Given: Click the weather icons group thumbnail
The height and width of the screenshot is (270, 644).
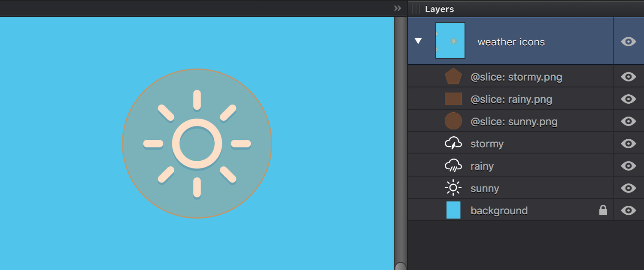Looking at the screenshot, I should (450, 41).
